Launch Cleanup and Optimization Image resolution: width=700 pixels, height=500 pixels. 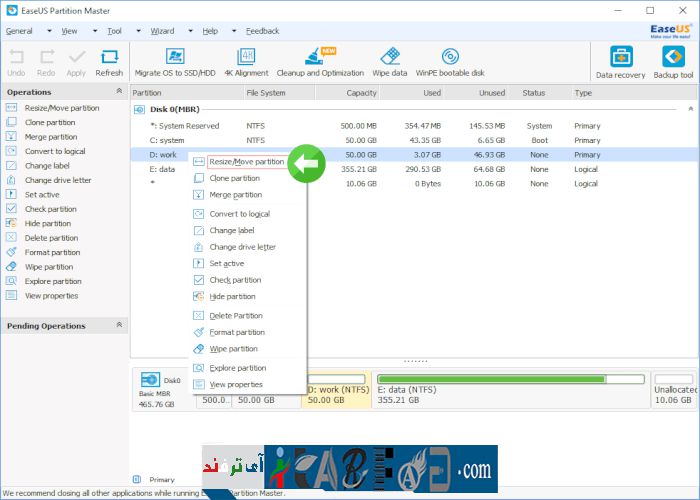pos(321,57)
